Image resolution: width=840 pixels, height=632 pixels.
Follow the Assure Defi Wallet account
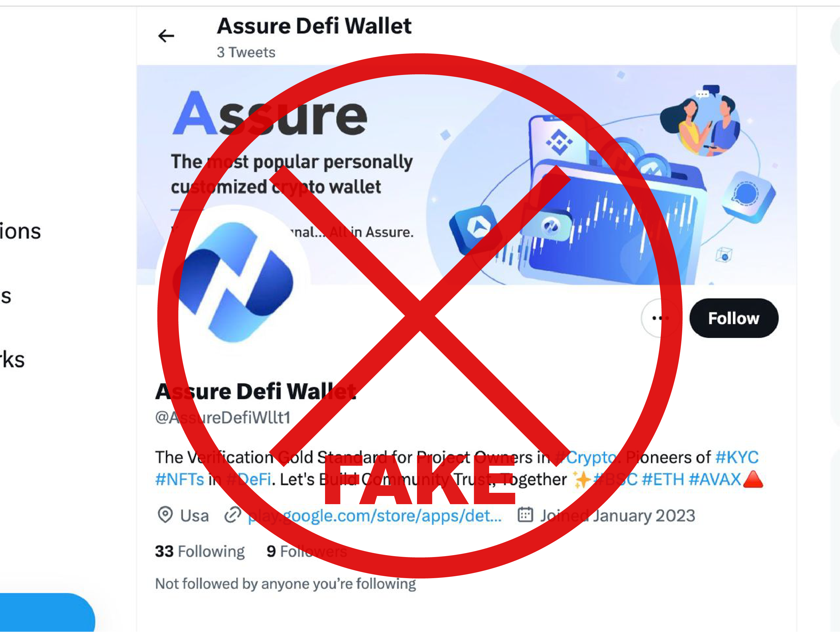[x=734, y=318]
